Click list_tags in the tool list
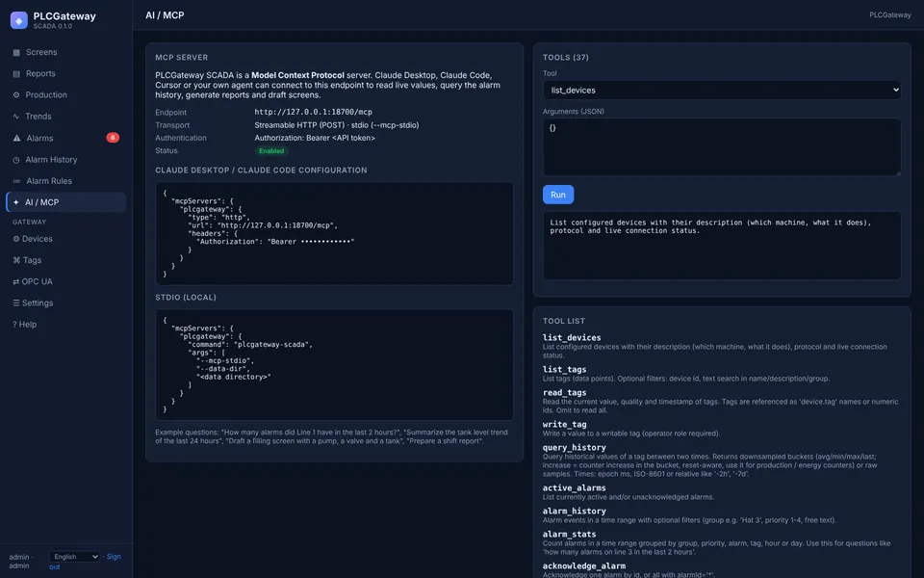This screenshot has height=578, width=924. 564,369
